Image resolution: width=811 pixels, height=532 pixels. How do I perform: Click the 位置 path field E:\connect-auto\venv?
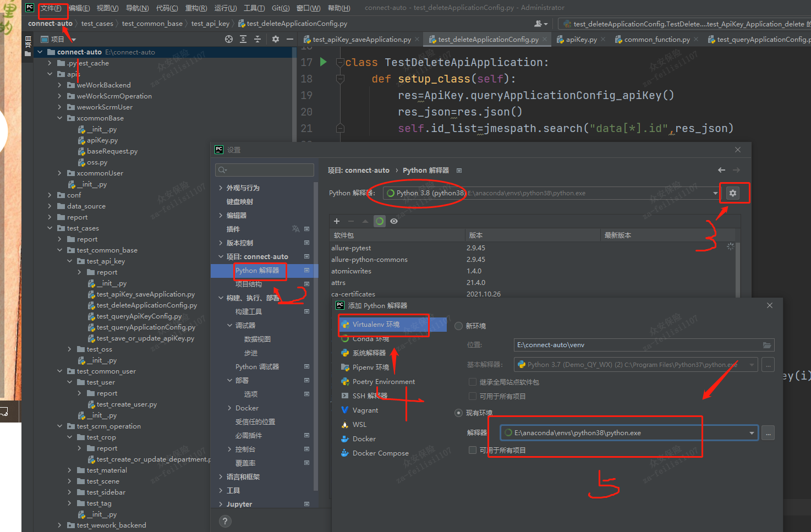tap(644, 345)
